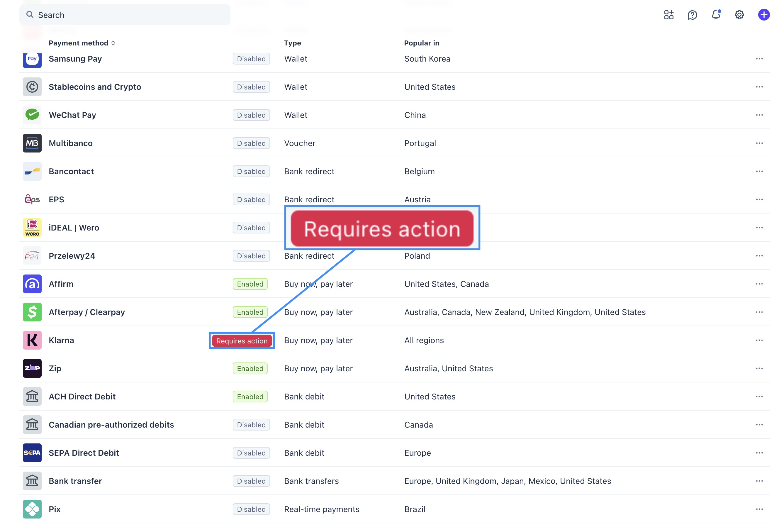
Task: Click the Zip logo icon
Action: click(x=32, y=368)
